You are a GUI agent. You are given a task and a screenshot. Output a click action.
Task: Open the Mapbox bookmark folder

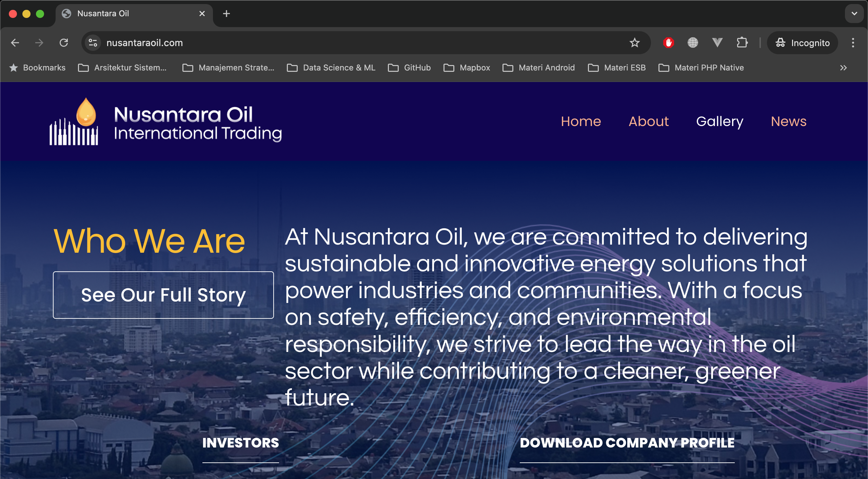467,68
